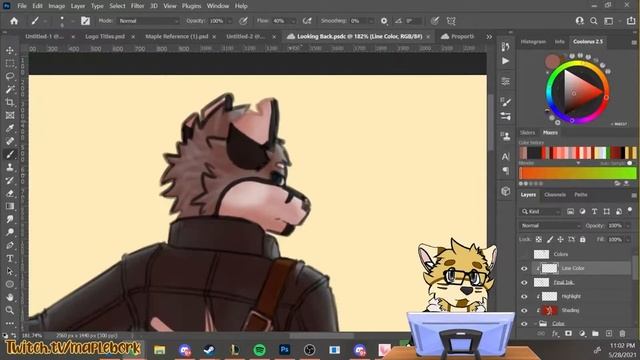This screenshot has height=360, width=640.
Task: Select the Rectangular Marquee tool
Action: (10, 63)
